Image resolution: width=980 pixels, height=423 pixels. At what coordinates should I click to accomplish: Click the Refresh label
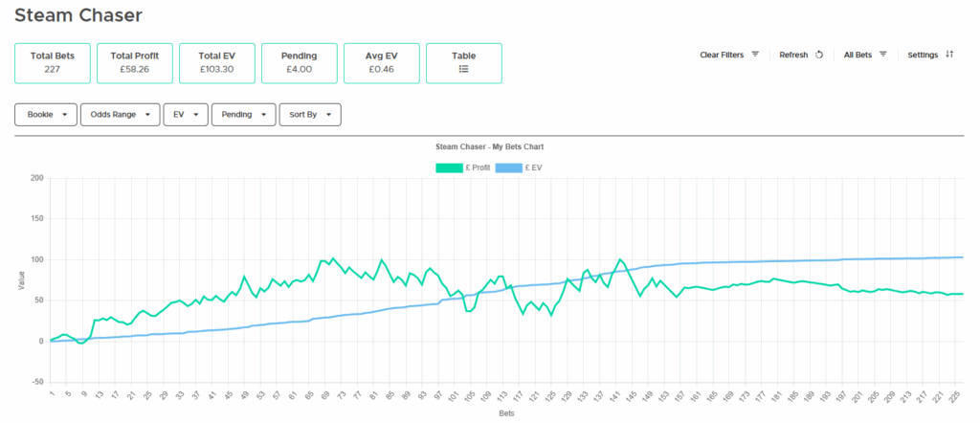[793, 55]
